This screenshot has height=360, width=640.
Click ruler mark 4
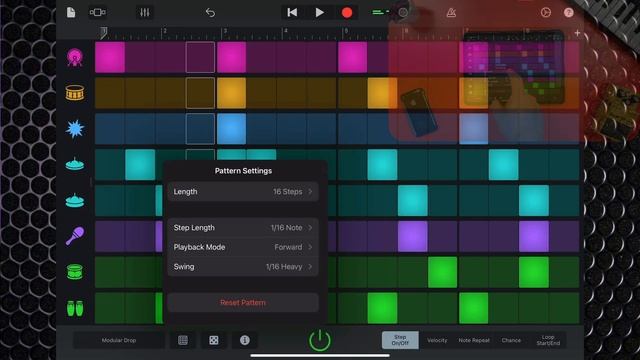285,31
